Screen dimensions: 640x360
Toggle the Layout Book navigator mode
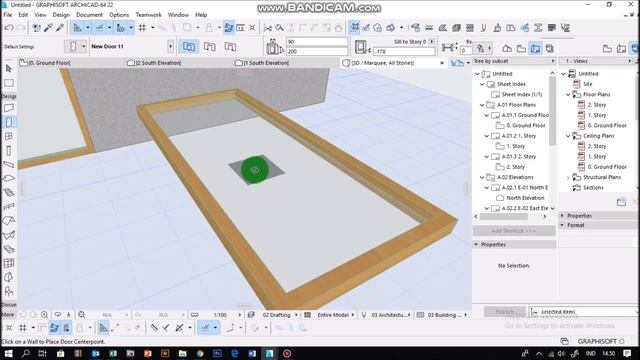pos(536,49)
